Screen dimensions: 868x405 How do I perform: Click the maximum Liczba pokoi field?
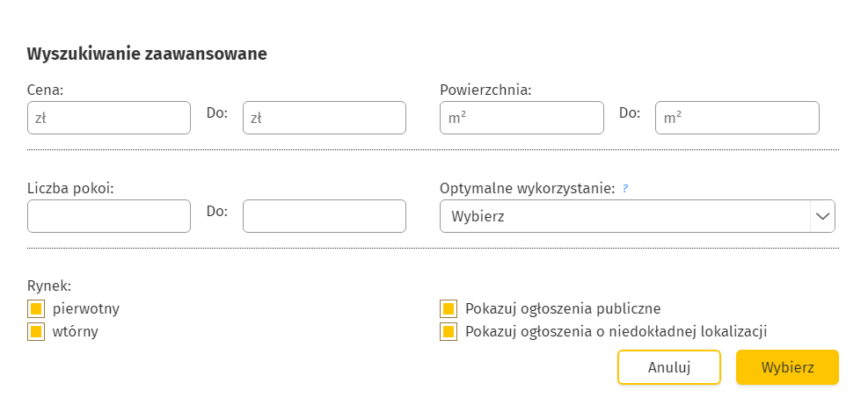324,216
